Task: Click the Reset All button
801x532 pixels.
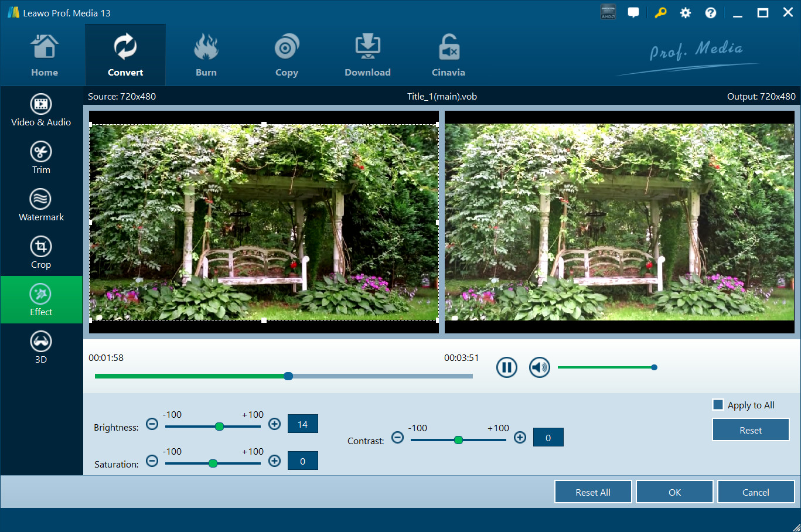Action: pyautogui.click(x=592, y=492)
